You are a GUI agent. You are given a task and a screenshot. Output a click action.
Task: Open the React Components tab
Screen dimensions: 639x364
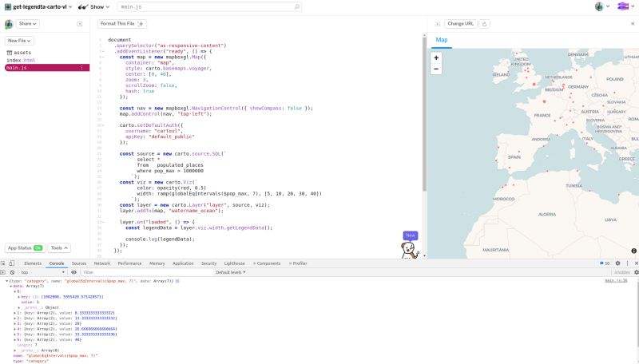pos(267,263)
